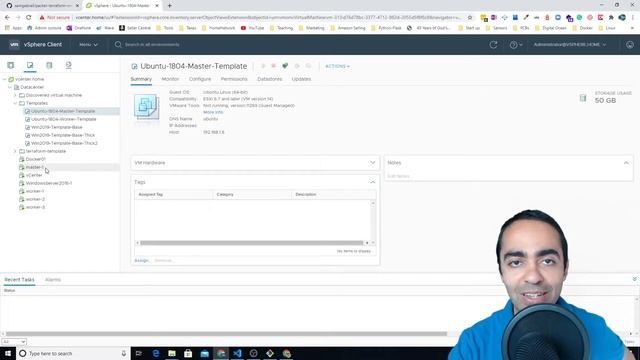Click the vSphere Client vm logo
This screenshot has width=640, height=360.
pos(14,44)
